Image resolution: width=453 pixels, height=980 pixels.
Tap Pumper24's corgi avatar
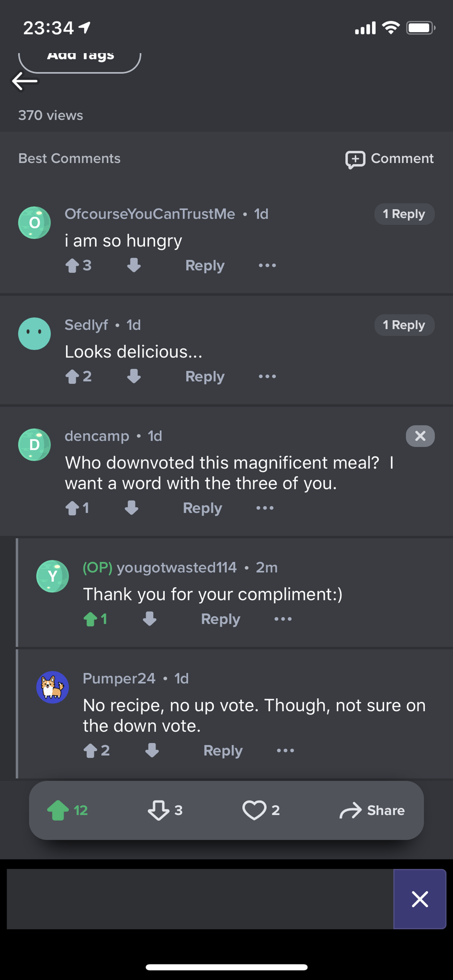pyautogui.click(x=53, y=687)
